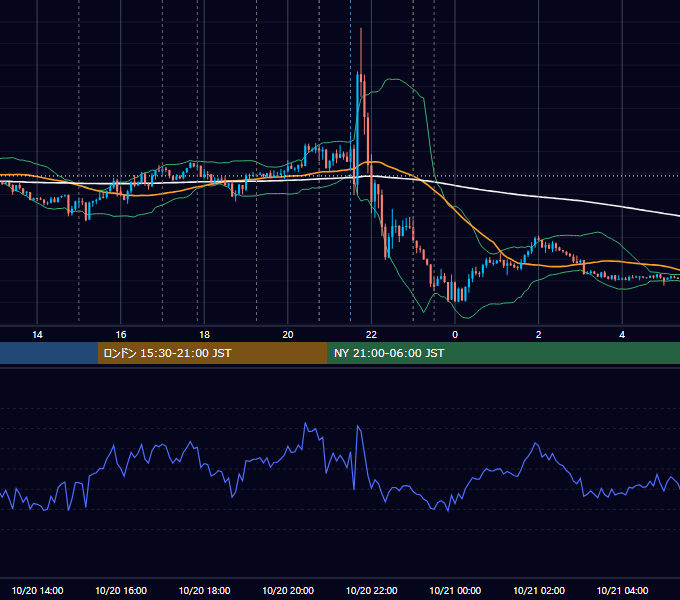
Task: Click the 10/20 22:00 time label
Action: tap(371, 590)
